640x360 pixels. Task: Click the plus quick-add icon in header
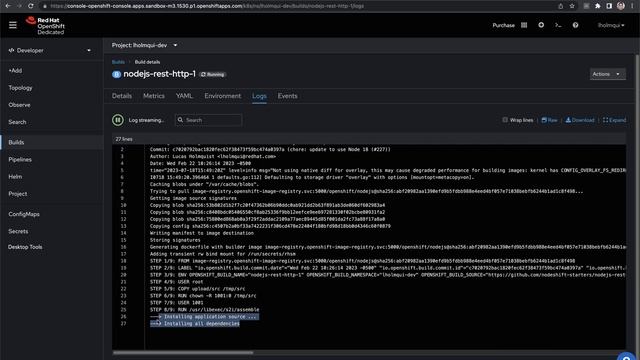click(541, 25)
